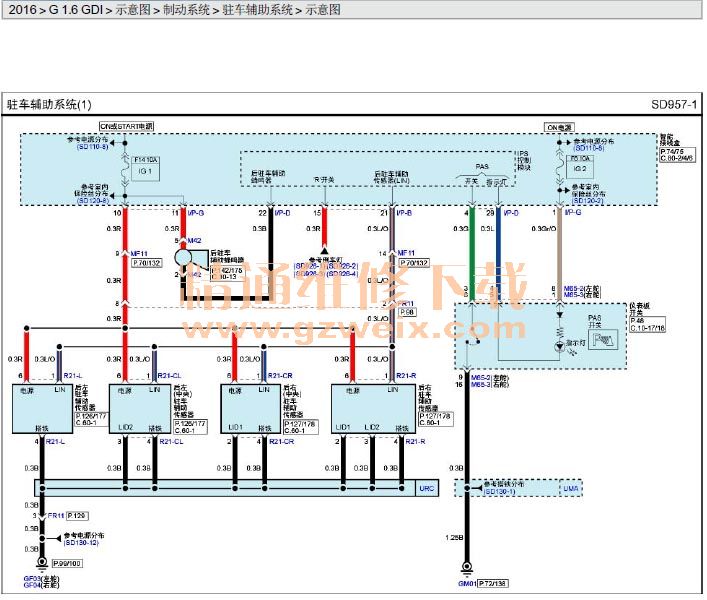The width and height of the screenshot is (707, 600).
Task: Select the P.99/100 page reference box
Action: [x=67, y=563]
